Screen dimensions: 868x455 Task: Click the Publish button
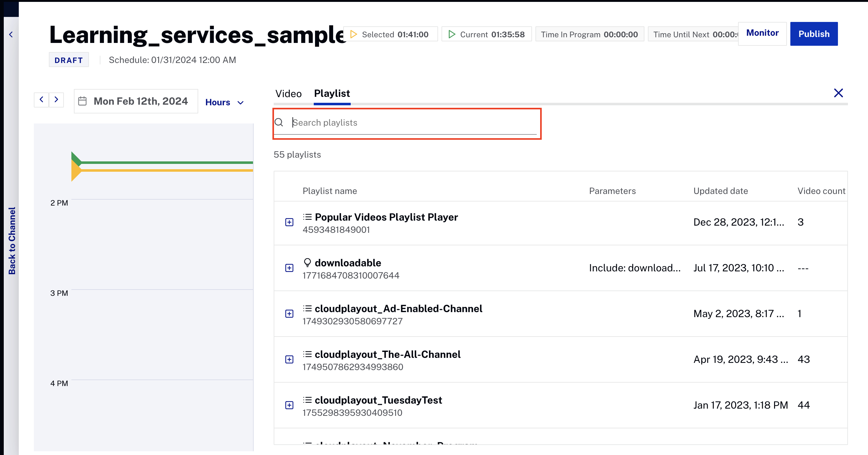coord(814,34)
